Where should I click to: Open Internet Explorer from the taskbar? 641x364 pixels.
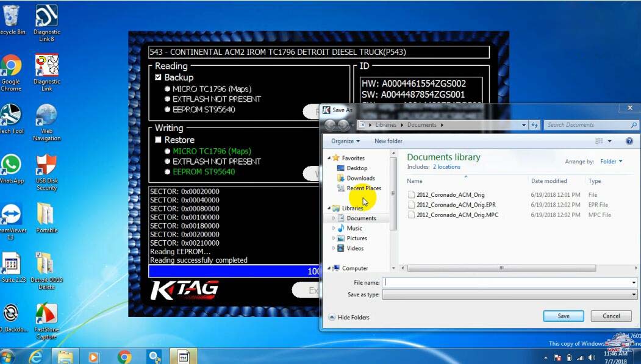(x=36, y=357)
